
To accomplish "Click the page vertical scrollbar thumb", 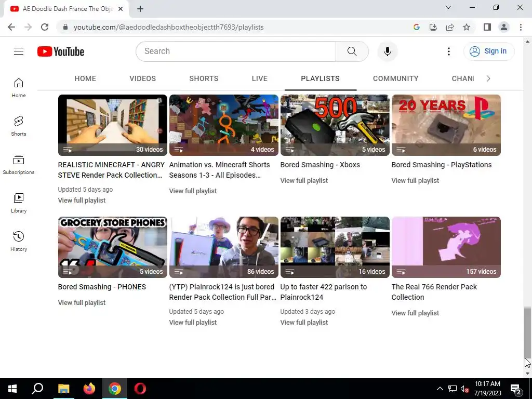I will 527,333.
